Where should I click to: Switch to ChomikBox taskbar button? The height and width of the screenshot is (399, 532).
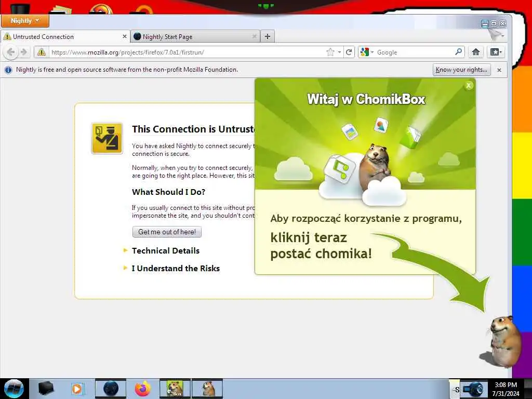(x=175, y=389)
